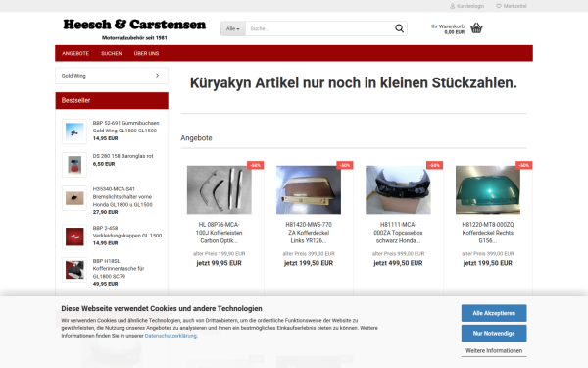Open the ÜBER UNS menu item
Viewport: 588px width, 368px height.
146,53
